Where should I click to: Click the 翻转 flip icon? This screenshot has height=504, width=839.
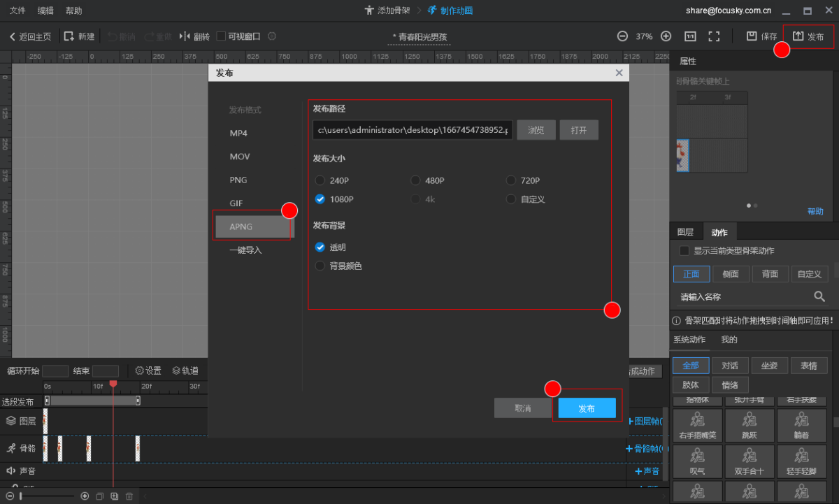185,36
